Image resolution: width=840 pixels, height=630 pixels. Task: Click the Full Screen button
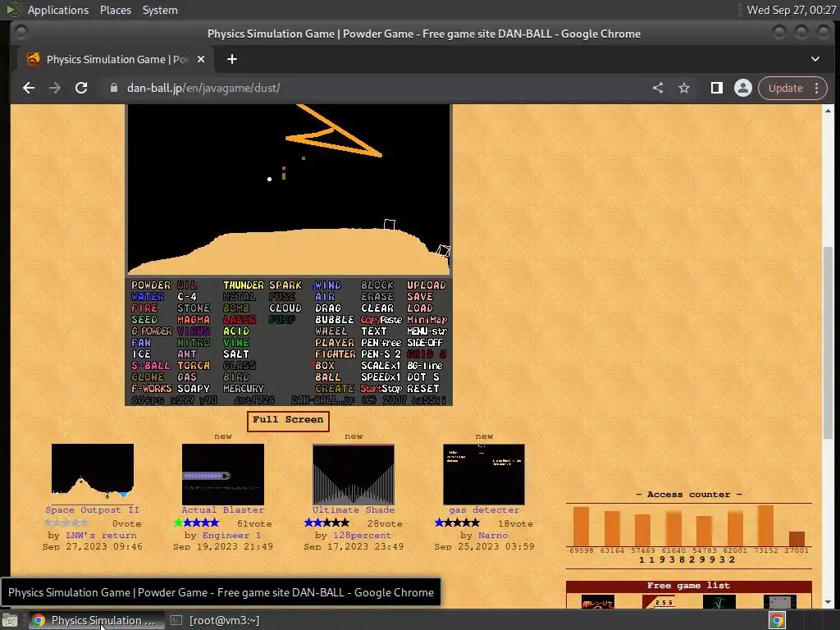[x=288, y=421]
